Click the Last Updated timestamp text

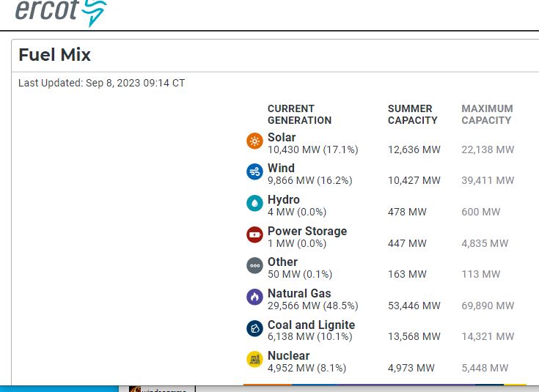(x=101, y=83)
